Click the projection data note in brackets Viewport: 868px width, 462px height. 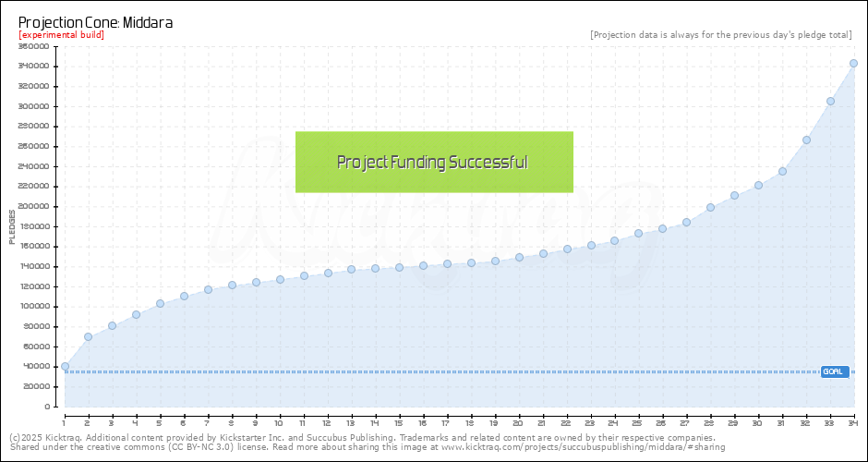720,35
